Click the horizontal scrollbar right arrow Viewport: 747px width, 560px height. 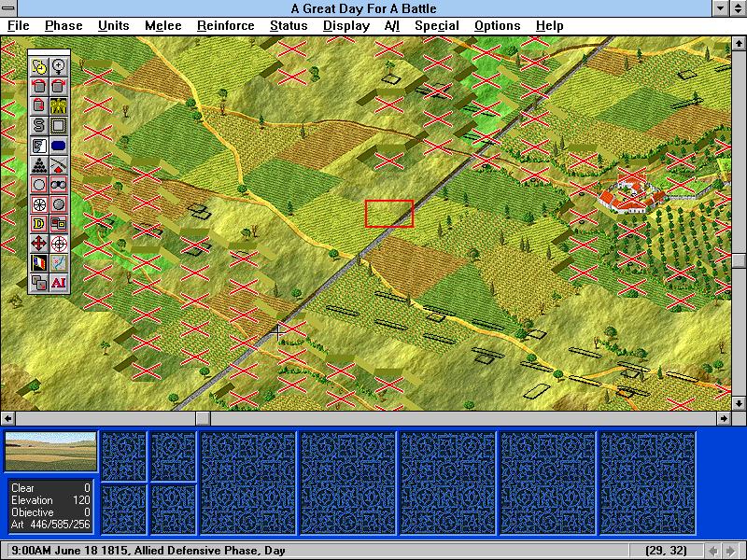(724, 418)
